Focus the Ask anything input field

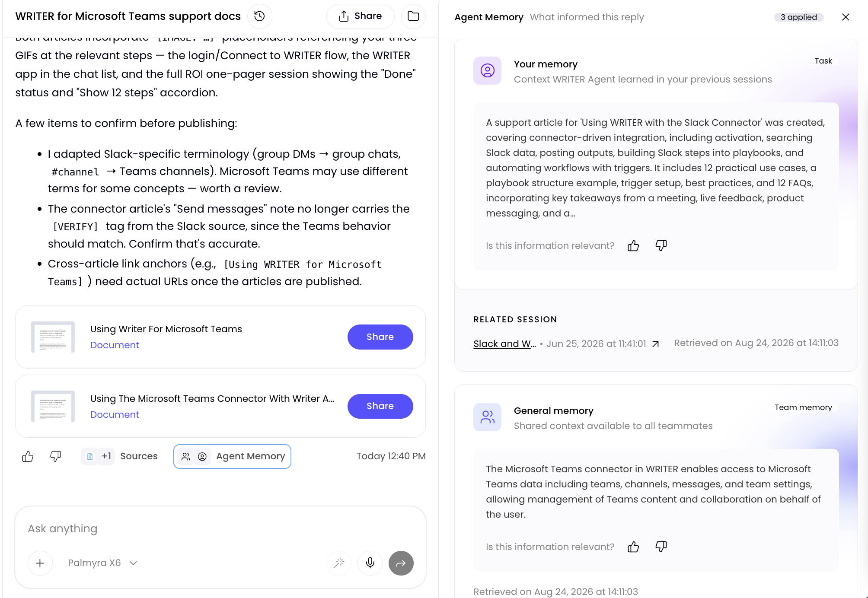click(x=220, y=529)
